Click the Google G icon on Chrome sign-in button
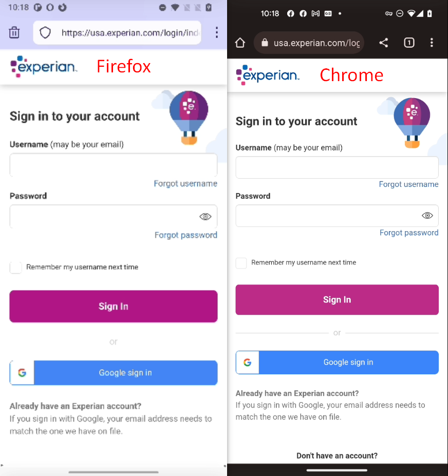This screenshot has width=448, height=476. click(247, 362)
